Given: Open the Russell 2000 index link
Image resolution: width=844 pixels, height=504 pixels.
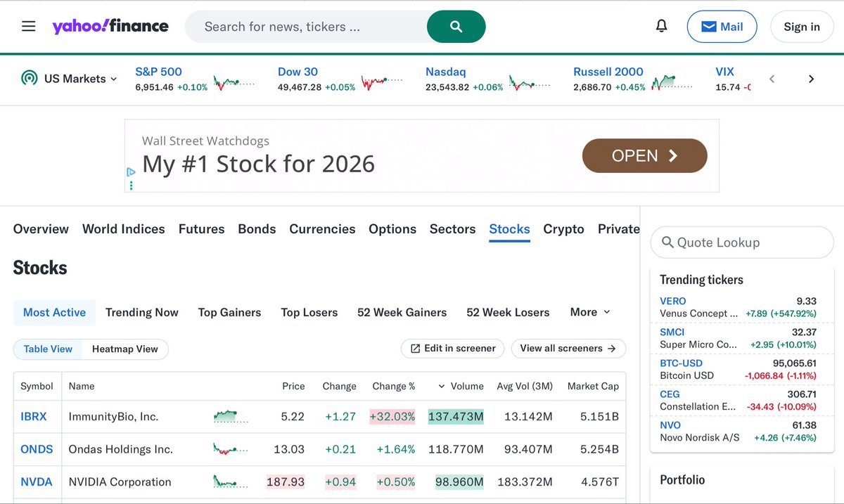Looking at the screenshot, I should pos(608,72).
